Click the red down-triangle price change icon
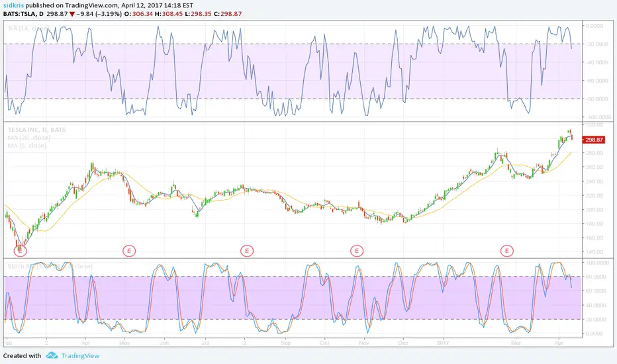The width and height of the screenshot is (617, 364). click(x=72, y=14)
